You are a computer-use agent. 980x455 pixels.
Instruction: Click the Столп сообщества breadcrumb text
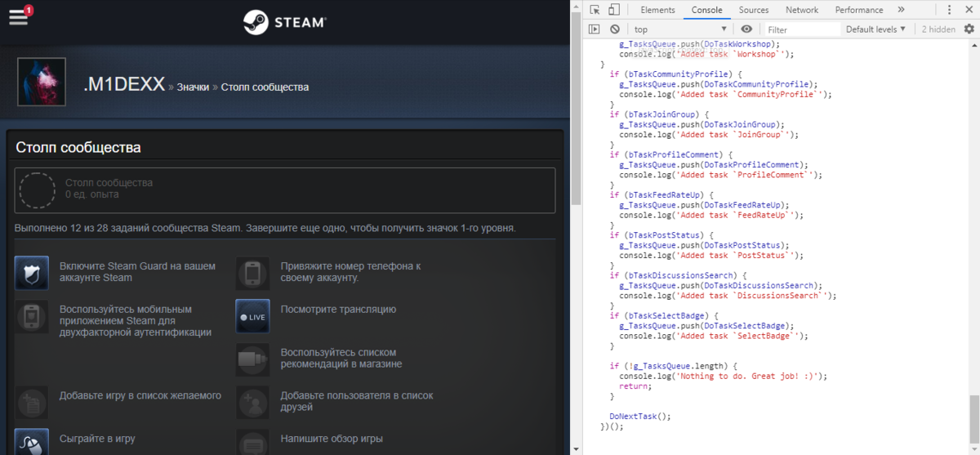click(265, 87)
